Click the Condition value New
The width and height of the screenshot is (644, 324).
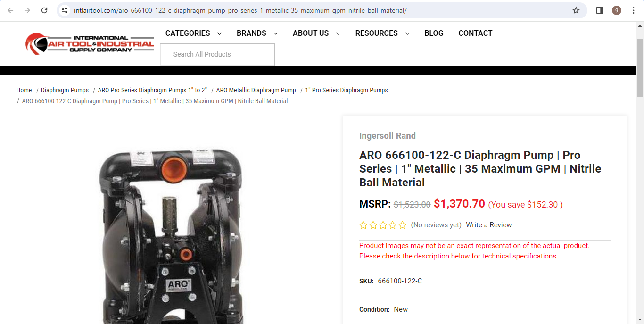coord(401,309)
